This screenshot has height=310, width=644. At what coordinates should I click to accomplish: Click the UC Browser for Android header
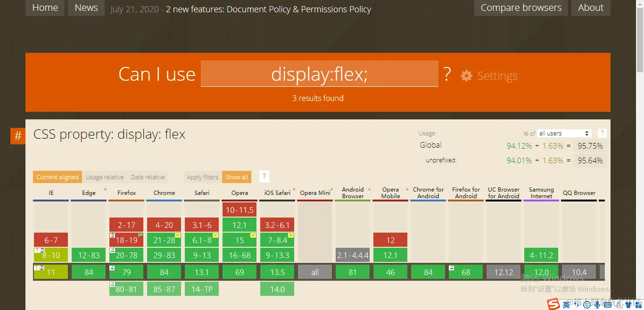(504, 193)
